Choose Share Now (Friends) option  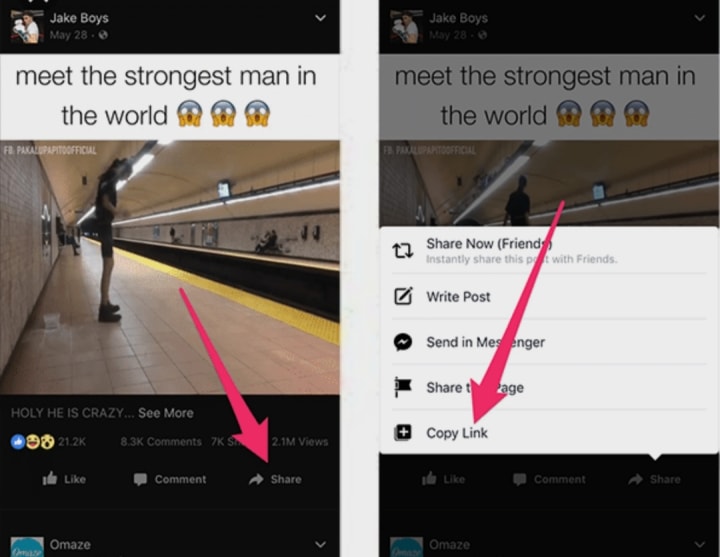click(x=549, y=251)
